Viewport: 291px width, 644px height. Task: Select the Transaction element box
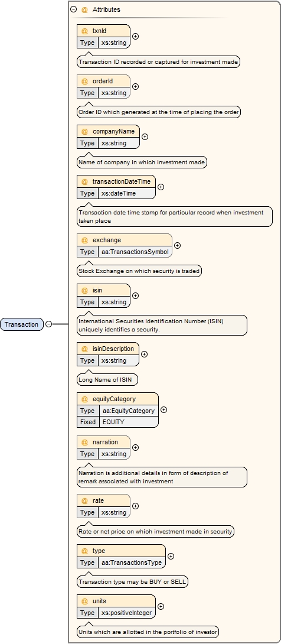point(22,324)
